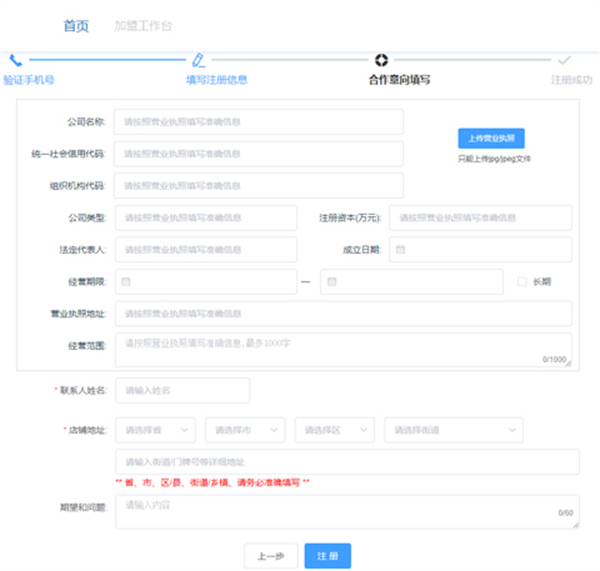The height and width of the screenshot is (571, 600).
Task: Select the 注册成功 step label
Action: (x=572, y=80)
